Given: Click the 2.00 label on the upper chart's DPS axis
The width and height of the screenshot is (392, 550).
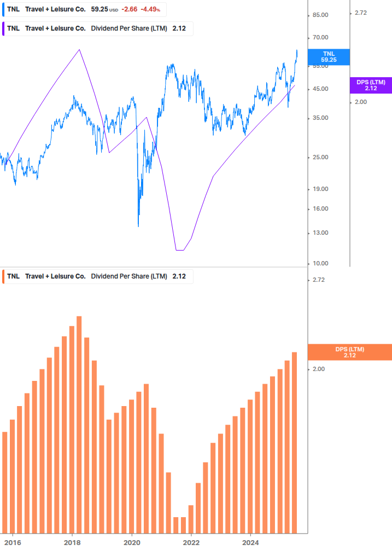Looking at the screenshot, I should click(360, 102).
